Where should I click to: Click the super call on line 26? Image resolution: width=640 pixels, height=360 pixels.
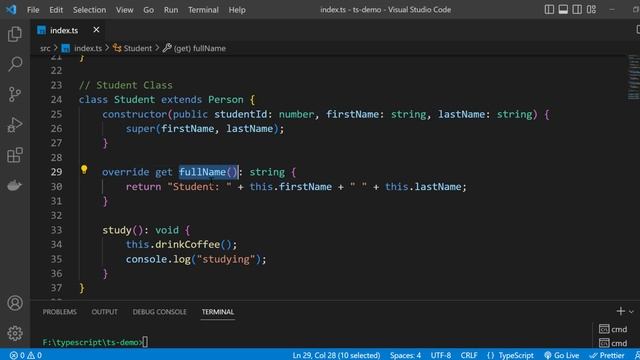(142, 129)
